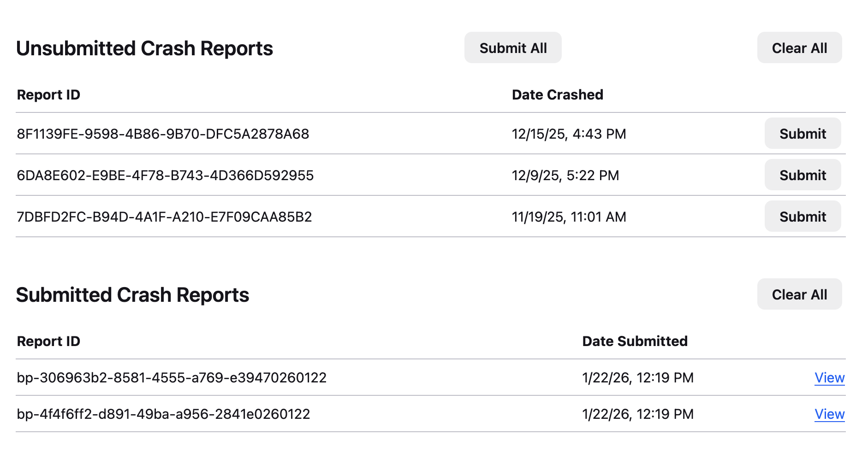View submitted report bp-306963b2
Viewport: 868px width, 458px height.
click(829, 378)
